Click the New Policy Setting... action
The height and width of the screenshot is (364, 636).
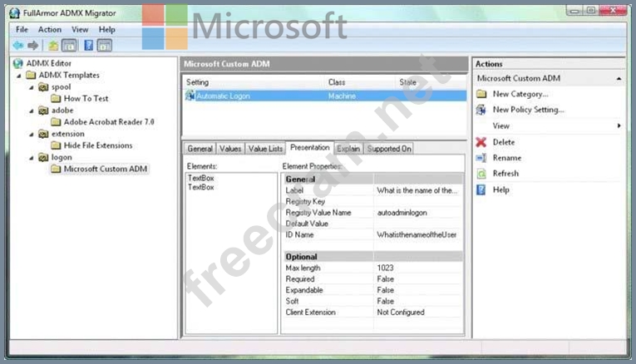pyautogui.click(x=528, y=110)
